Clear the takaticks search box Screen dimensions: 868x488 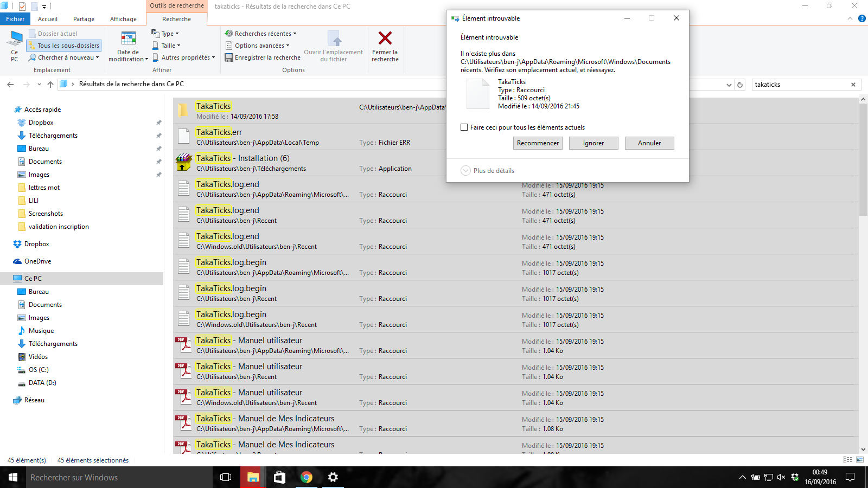click(x=853, y=85)
